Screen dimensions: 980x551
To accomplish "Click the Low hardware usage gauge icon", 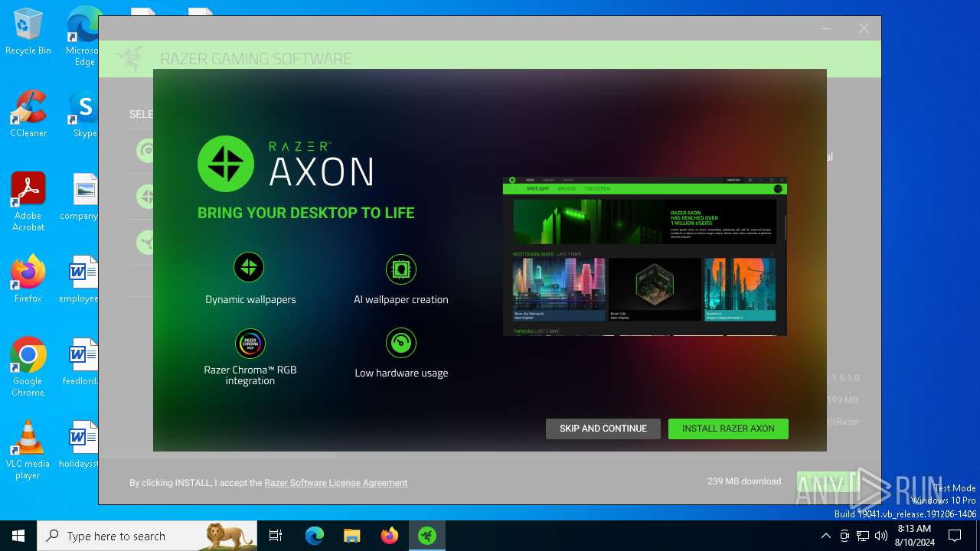I will coord(401,343).
